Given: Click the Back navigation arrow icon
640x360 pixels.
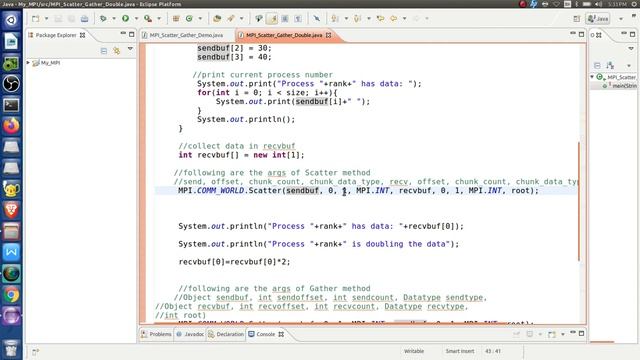Looking at the screenshot, I should 394,18.
